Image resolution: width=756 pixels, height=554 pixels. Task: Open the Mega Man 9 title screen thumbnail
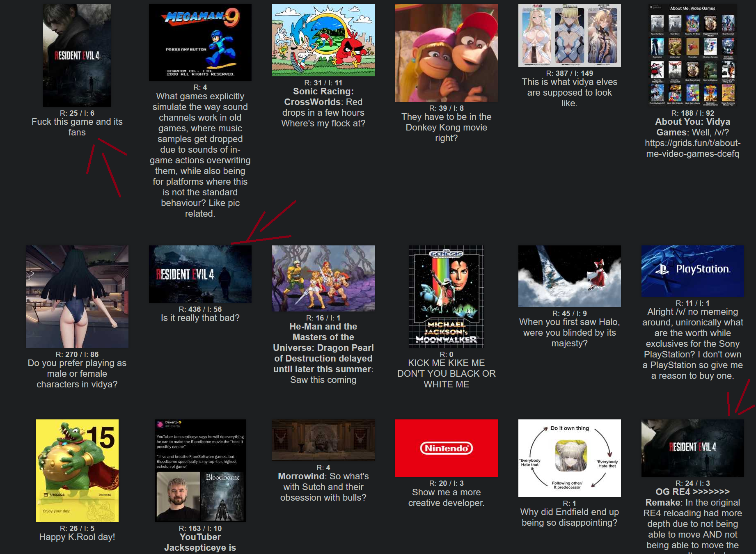[200, 42]
